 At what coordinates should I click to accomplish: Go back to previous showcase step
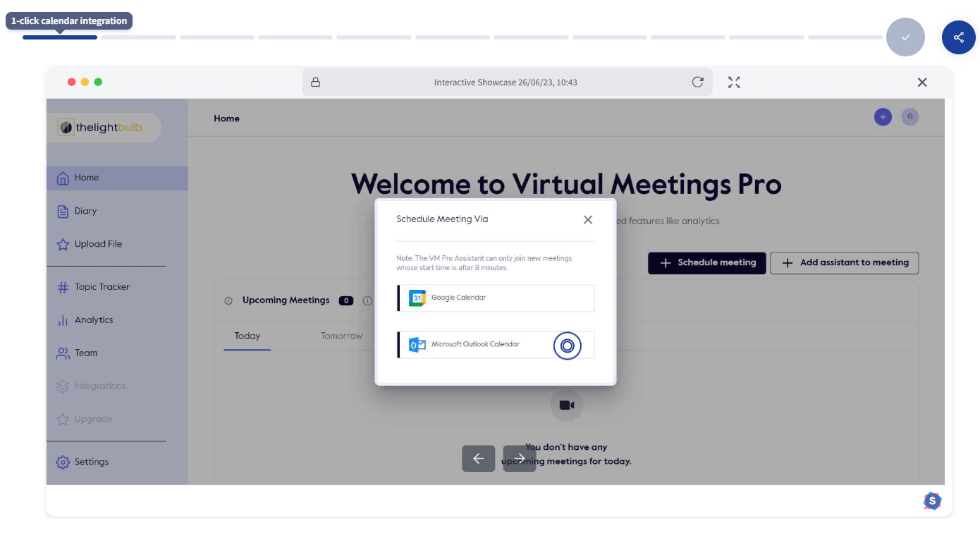tap(478, 458)
